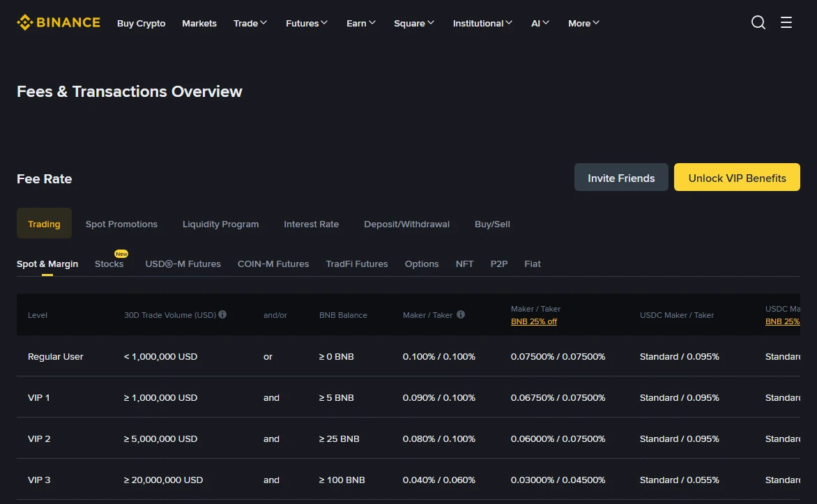This screenshot has height=504, width=817.
Task: Select the Trading fee tab
Action: [44, 223]
